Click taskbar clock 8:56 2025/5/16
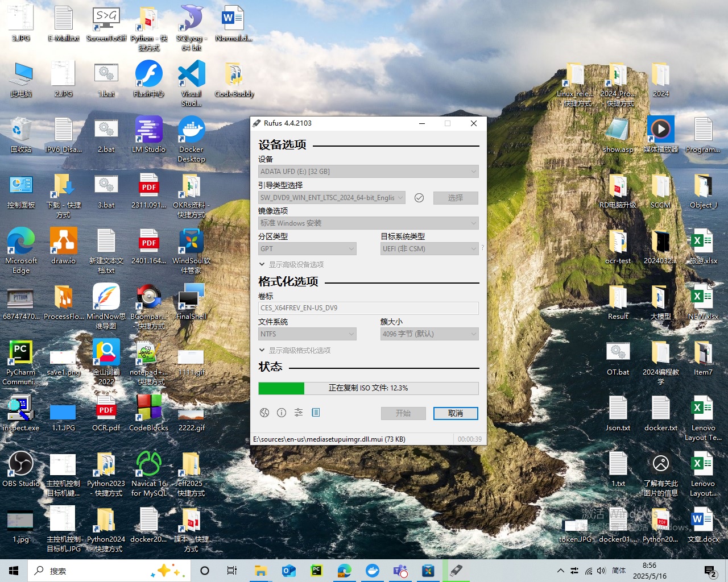The image size is (728, 582). pyautogui.click(x=650, y=571)
